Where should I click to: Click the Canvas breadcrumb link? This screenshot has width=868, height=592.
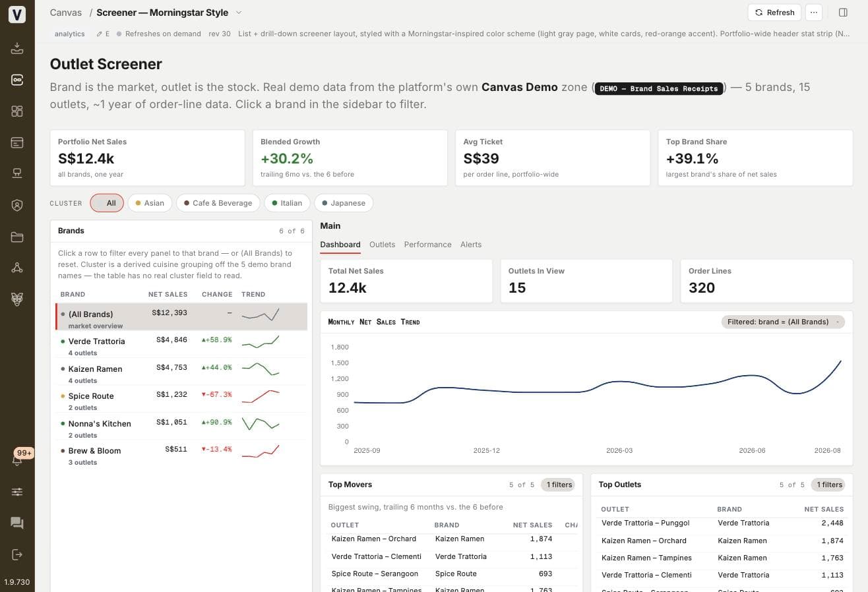click(66, 13)
